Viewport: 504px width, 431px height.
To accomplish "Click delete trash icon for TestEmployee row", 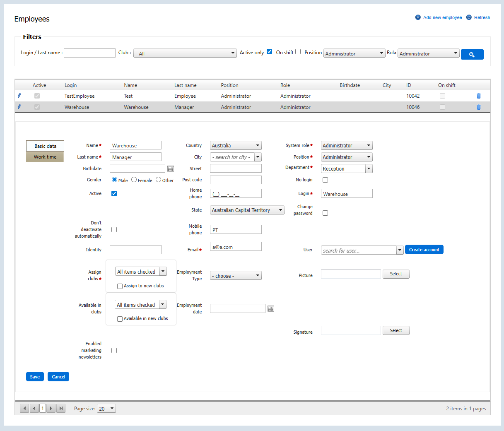I will 479,96.
